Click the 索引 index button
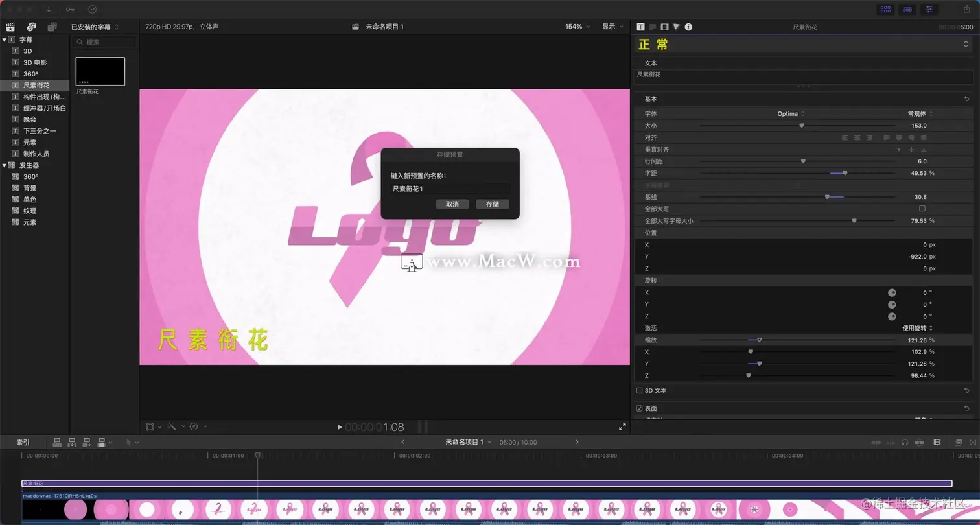The width and height of the screenshot is (980, 525). click(x=23, y=442)
